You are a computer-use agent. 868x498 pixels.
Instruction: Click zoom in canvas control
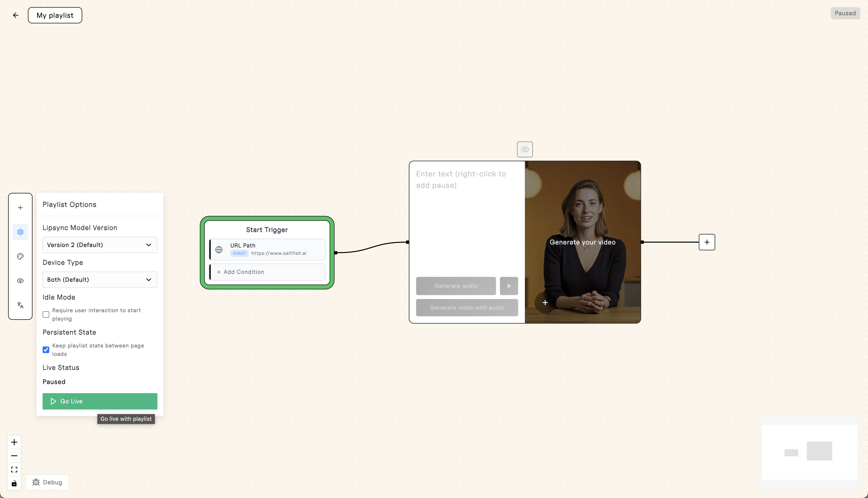pyautogui.click(x=14, y=442)
